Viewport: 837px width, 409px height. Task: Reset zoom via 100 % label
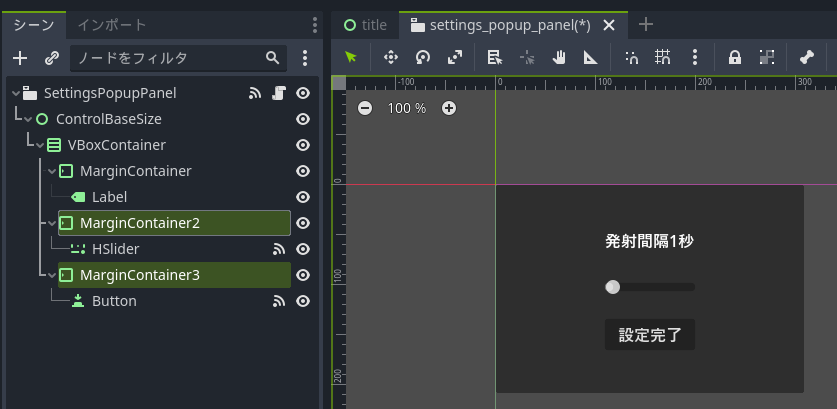click(407, 108)
